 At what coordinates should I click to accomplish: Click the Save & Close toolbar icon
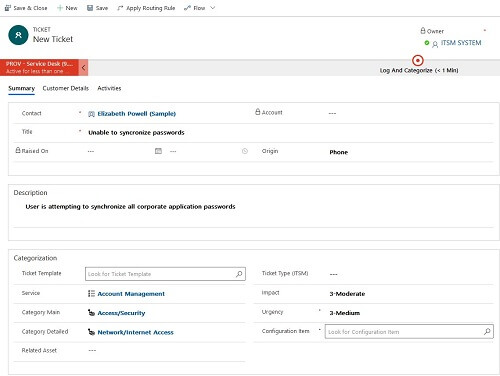pyautogui.click(x=8, y=8)
